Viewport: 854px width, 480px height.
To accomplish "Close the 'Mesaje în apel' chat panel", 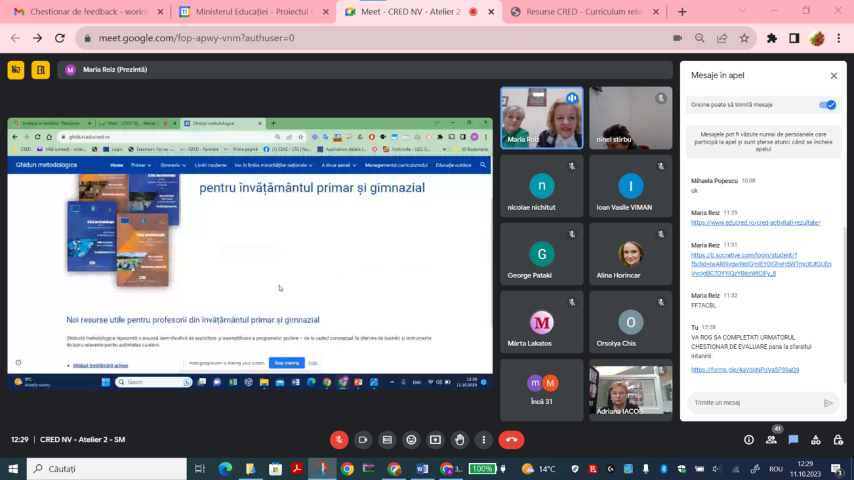I will [x=833, y=76].
